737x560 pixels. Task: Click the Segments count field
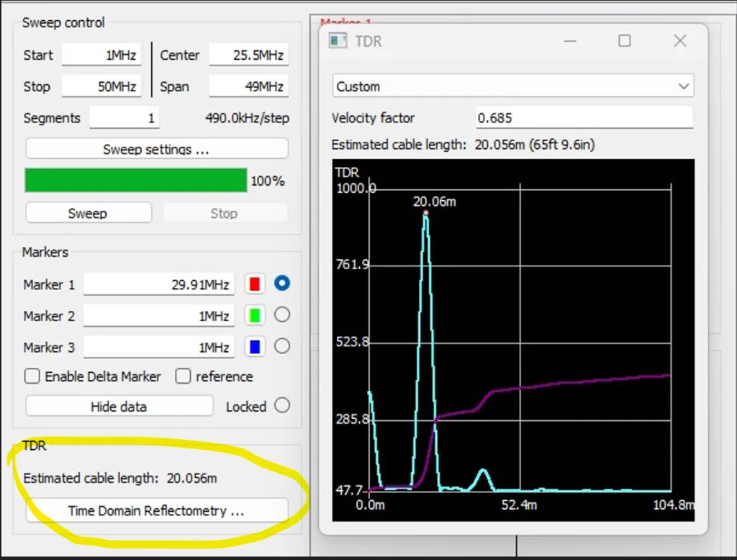tap(125, 117)
